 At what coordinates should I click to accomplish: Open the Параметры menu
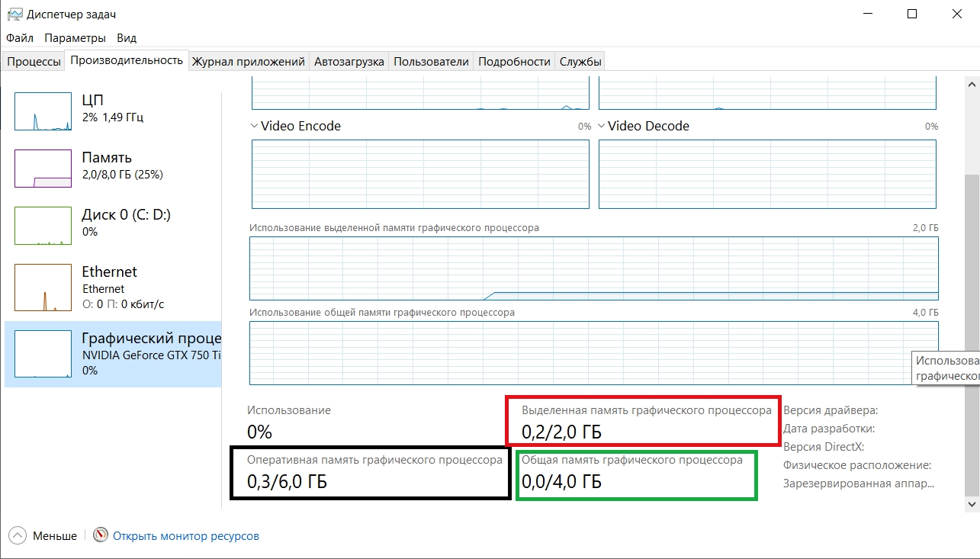[x=75, y=38]
